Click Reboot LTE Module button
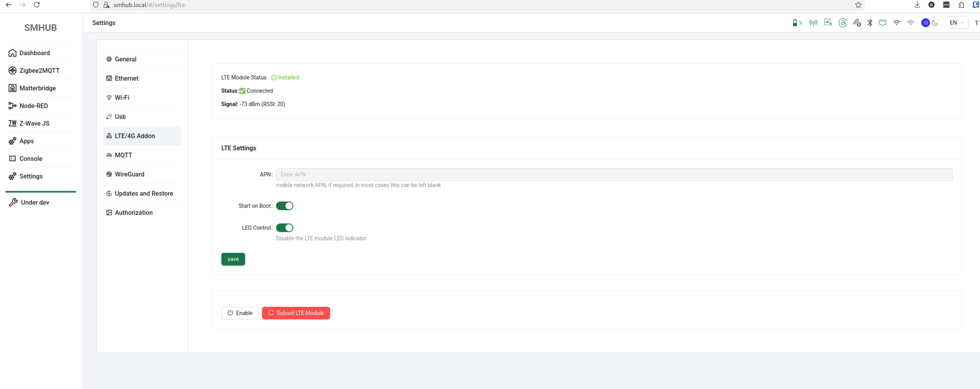980x389 pixels. 296,313
